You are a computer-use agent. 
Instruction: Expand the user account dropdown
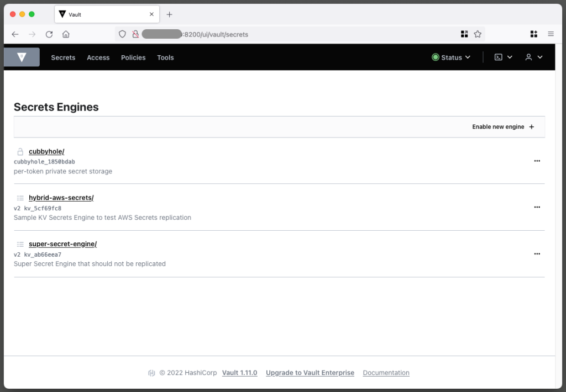(x=533, y=57)
